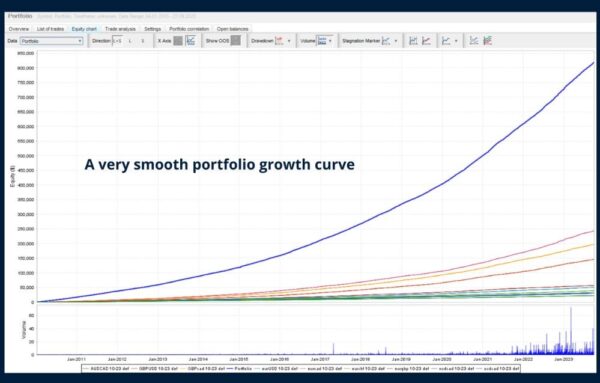Viewport: 600px width, 383px height.
Task: Click the last multicolor chart icon in toolbar
Action: click(488, 41)
